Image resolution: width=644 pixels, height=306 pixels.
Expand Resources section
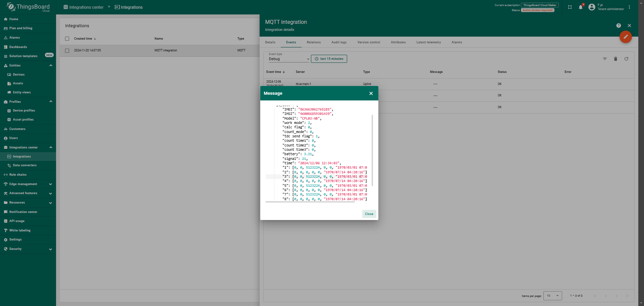pos(51,203)
